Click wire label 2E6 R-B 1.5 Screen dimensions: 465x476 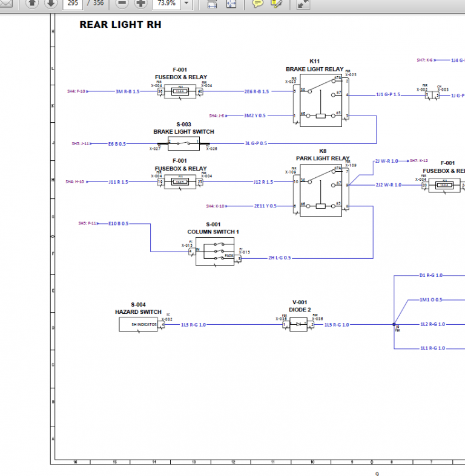tap(257, 91)
